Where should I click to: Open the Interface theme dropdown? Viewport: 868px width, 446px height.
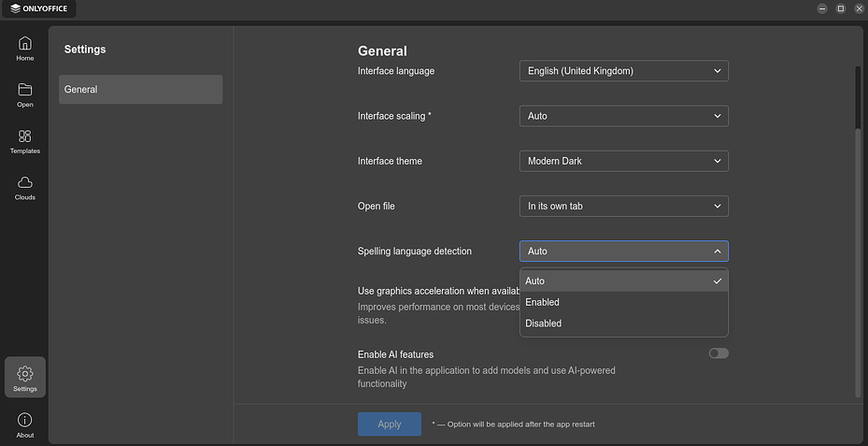coord(624,161)
